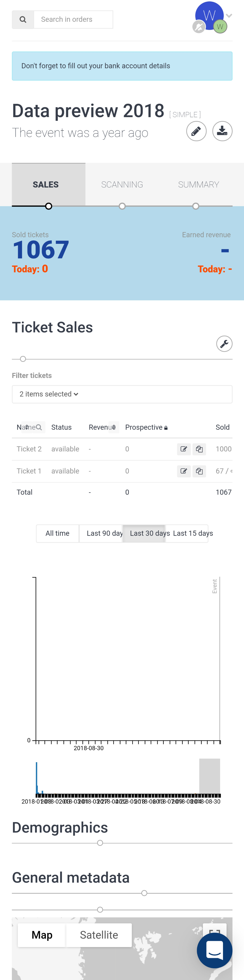Open Ticket Sales wrench settings
244x980 pixels.
[x=224, y=344]
